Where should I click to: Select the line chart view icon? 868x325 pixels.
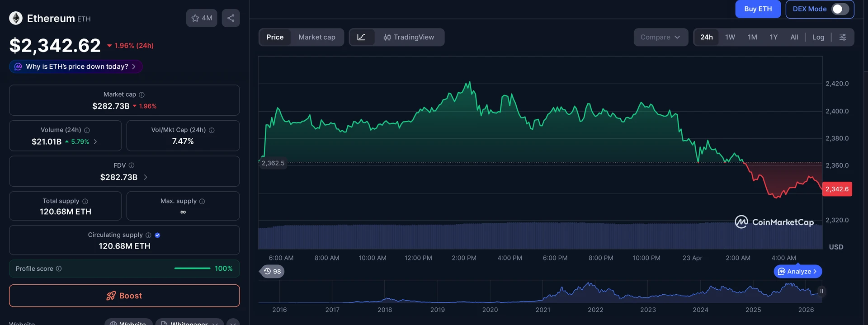tap(362, 37)
